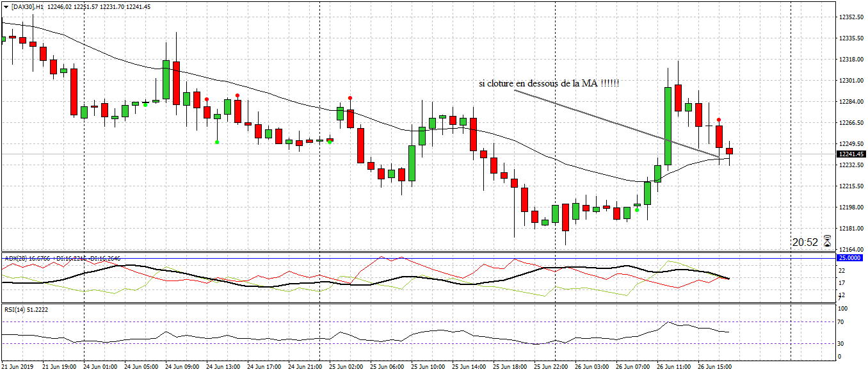Click the RSI(14) 51.2222 indicator label

tap(26, 309)
